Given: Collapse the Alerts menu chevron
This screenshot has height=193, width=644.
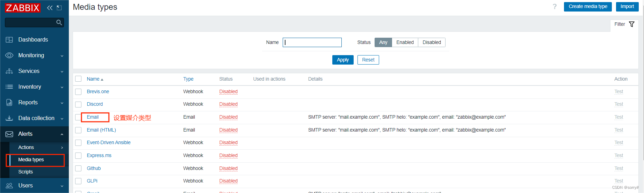Looking at the screenshot, I should (x=62, y=134).
